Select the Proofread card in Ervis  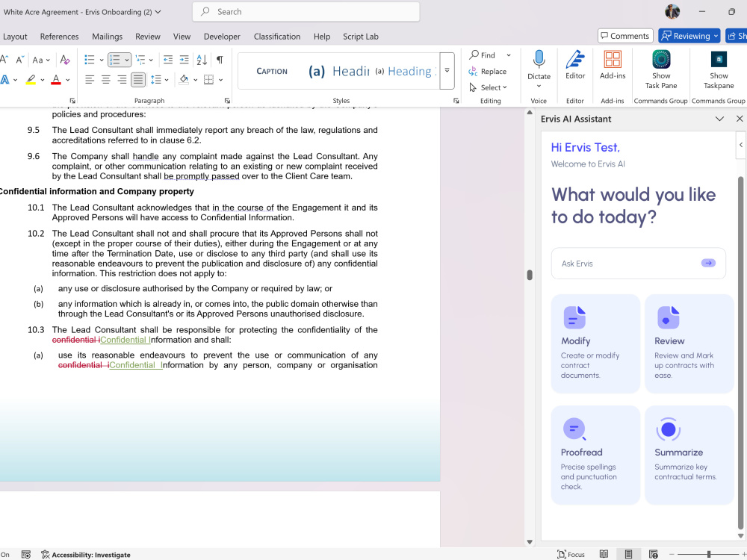click(595, 455)
